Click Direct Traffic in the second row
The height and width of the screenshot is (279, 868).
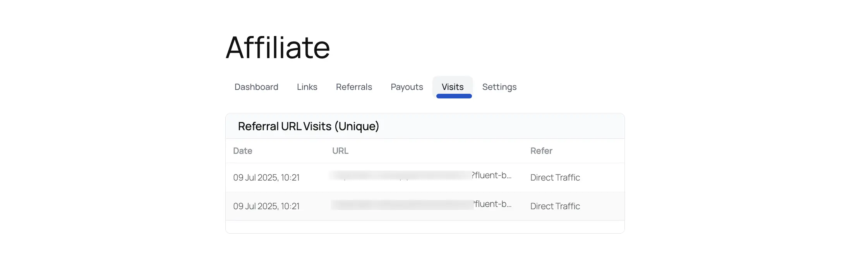(555, 206)
